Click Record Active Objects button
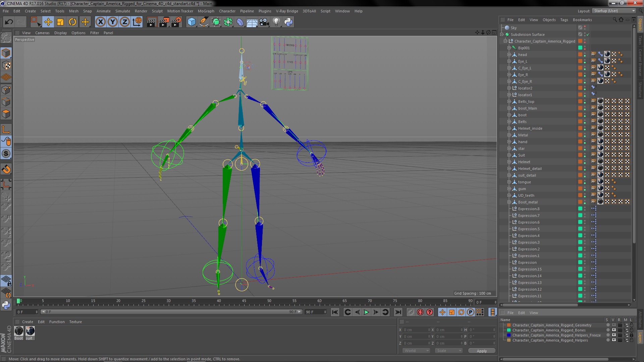This screenshot has height=362, width=644. point(411,312)
